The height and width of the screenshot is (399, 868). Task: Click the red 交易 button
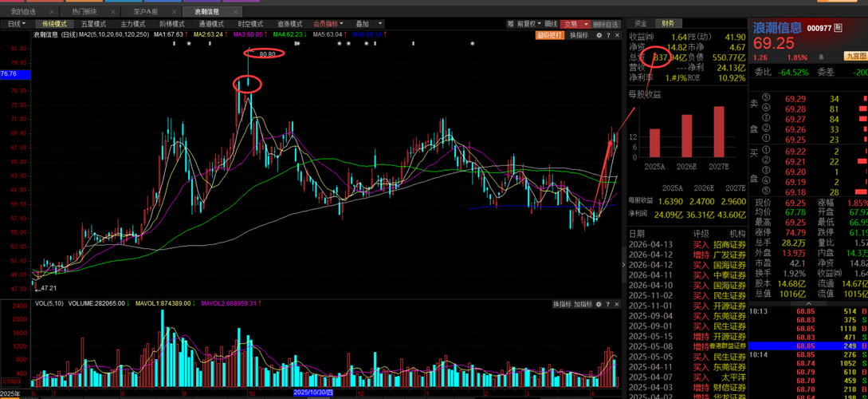(570, 24)
